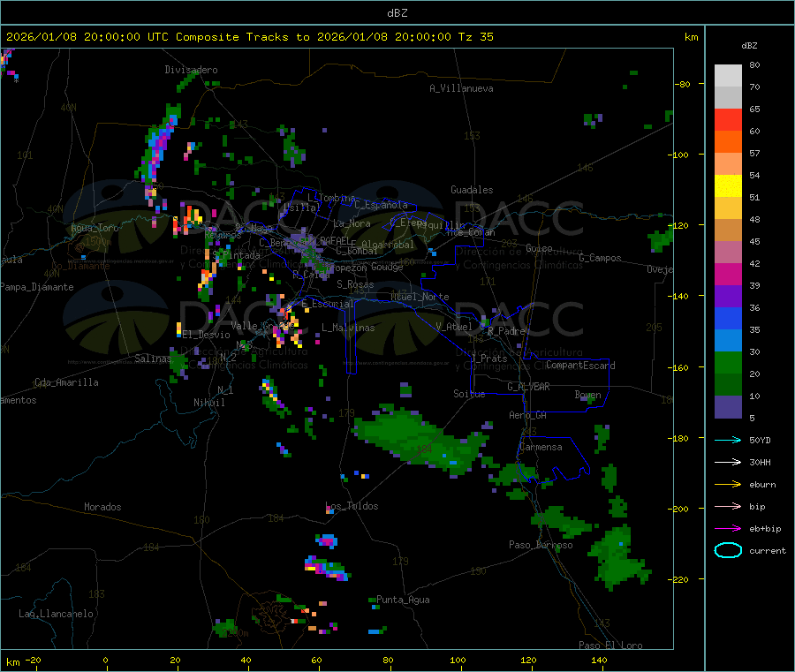Click the white 30HM arrow icon
The height and width of the screenshot is (672, 795).
[x=728, y=462]
